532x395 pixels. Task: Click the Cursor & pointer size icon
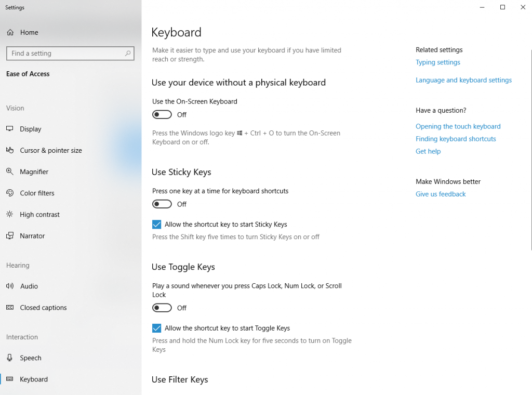click(x=10, y=150)
